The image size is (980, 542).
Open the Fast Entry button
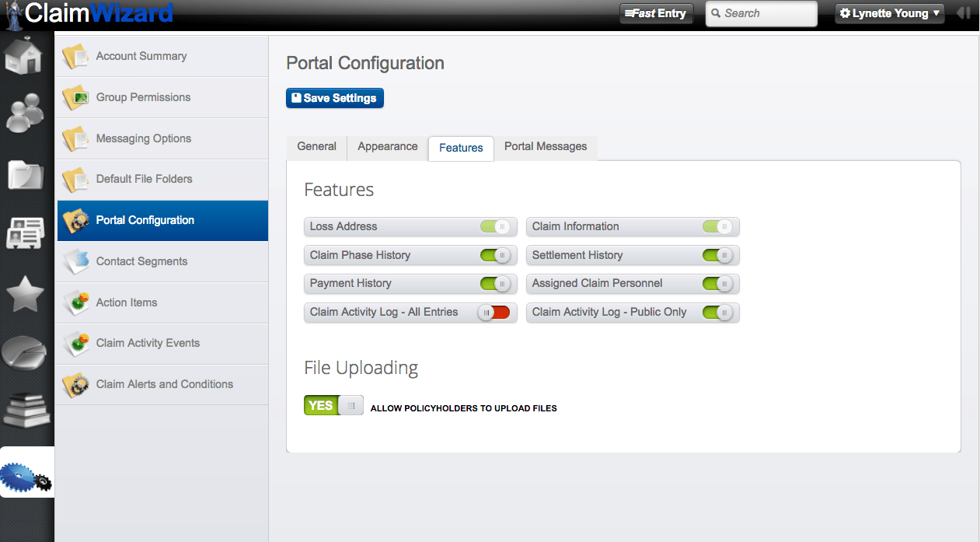click(655, 13)
